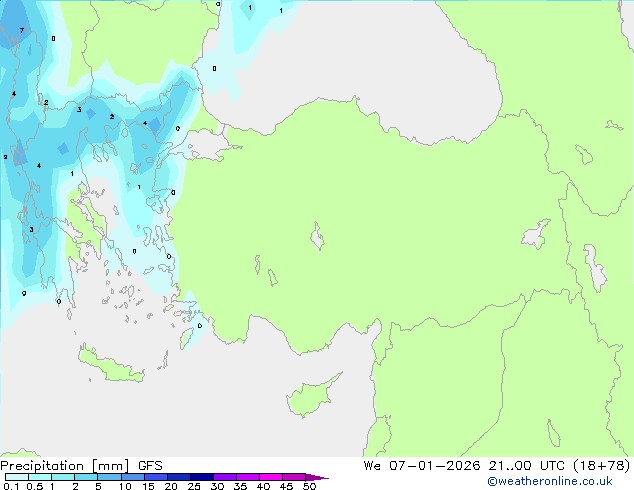Click the "35" legend scale label
Image resolution: width=634 pixels, height=490 pixels.
click(x=240, y=486)
